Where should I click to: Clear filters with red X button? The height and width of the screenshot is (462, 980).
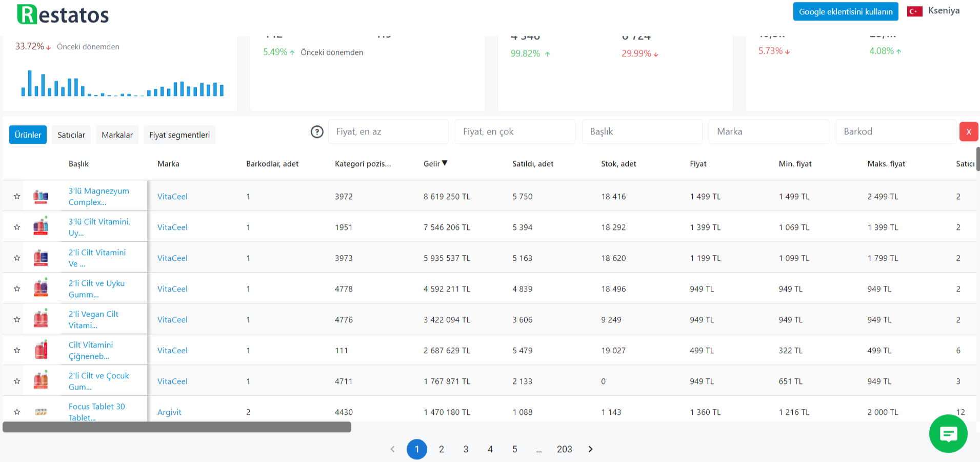(969, 132)
